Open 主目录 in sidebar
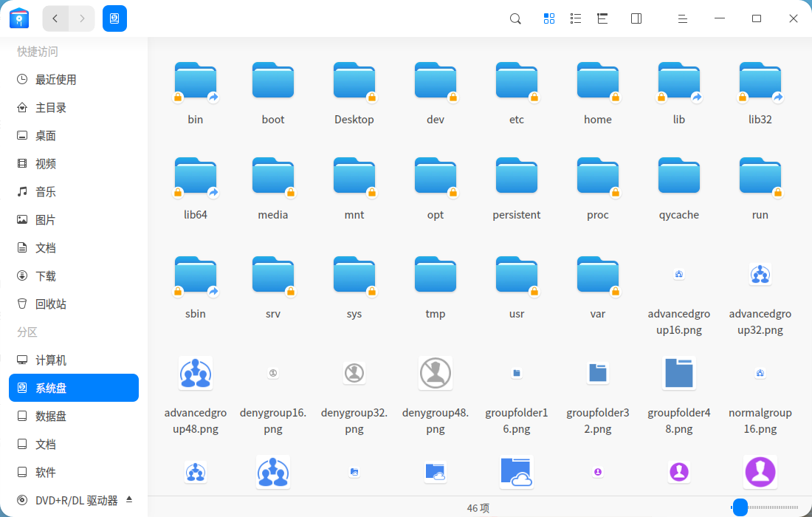Image resolution: width=812 pixels, height=517 pixels. click(x=74, y=107)
